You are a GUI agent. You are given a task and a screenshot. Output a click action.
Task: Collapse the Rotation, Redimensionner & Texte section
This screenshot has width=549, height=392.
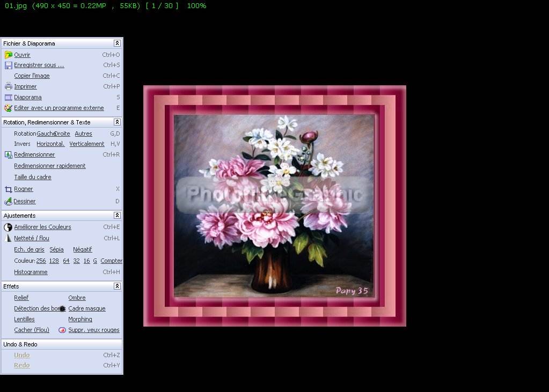117,122
